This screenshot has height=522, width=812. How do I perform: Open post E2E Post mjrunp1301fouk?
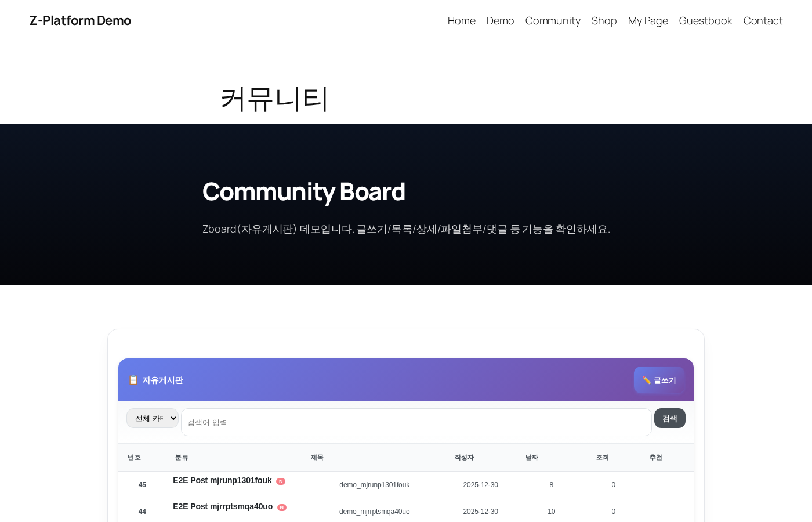point(222,481)
